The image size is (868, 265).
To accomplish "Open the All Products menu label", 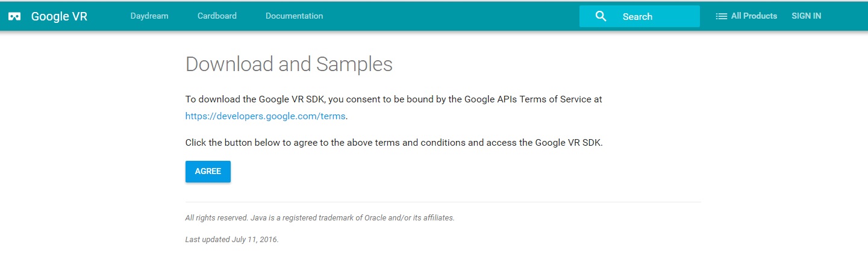I will [x=754, y=16].
